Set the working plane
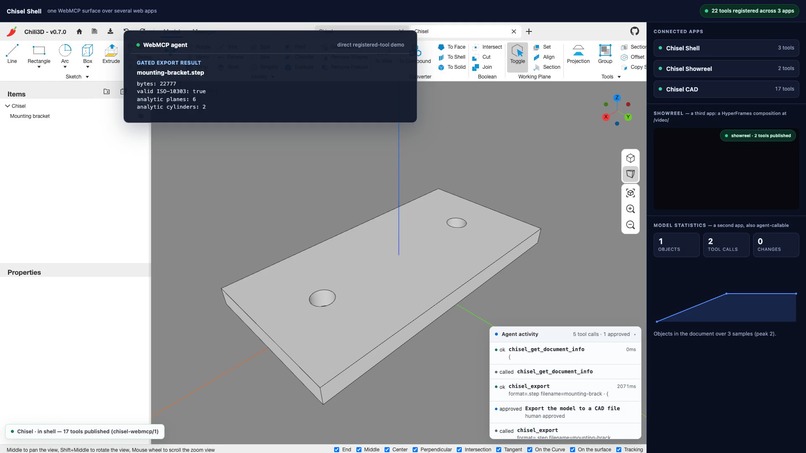Screen dimensions: 806x453 pyautogui.click(x=542, y=47)
